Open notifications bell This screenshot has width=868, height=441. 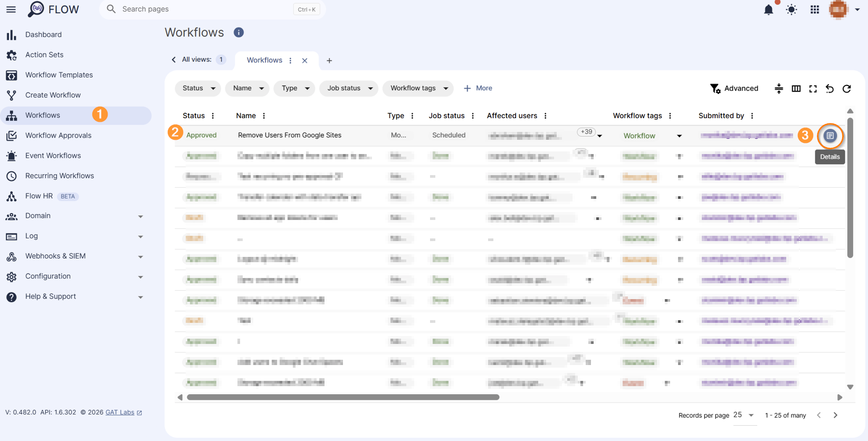click(769, 9)
